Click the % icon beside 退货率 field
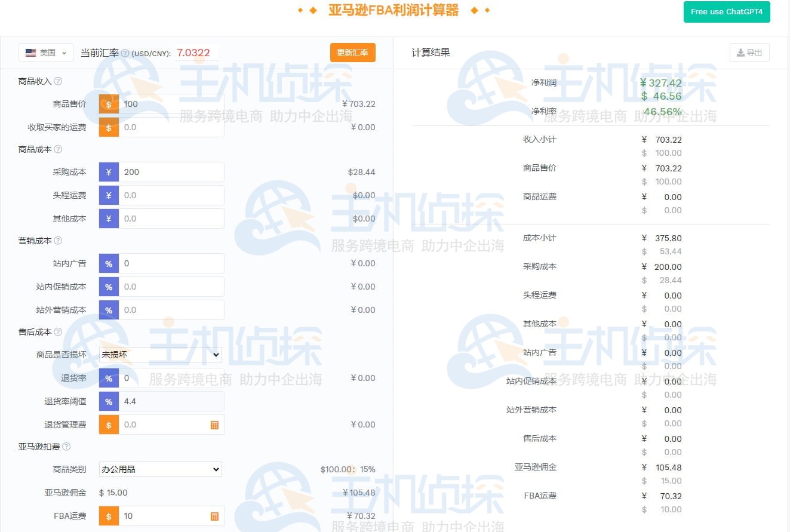790x532 pixels. click(x=108, y=378)
